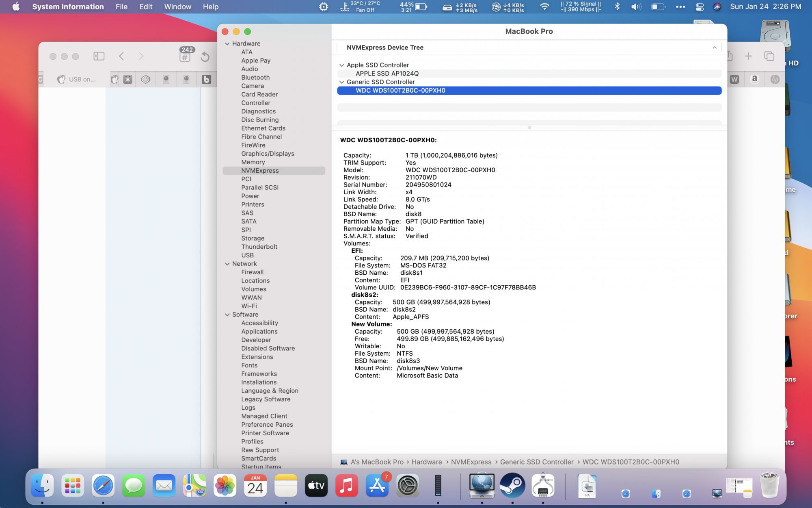Collapse the NVMExpress Device Tree header chevron
The width and height of the screenshot is (812, 508).
(x=714, y=48)
